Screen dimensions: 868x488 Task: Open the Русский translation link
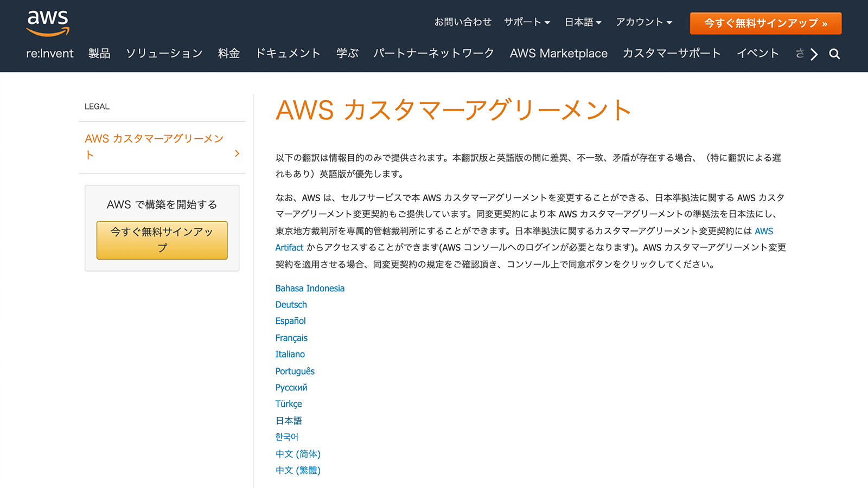[291, 388]
